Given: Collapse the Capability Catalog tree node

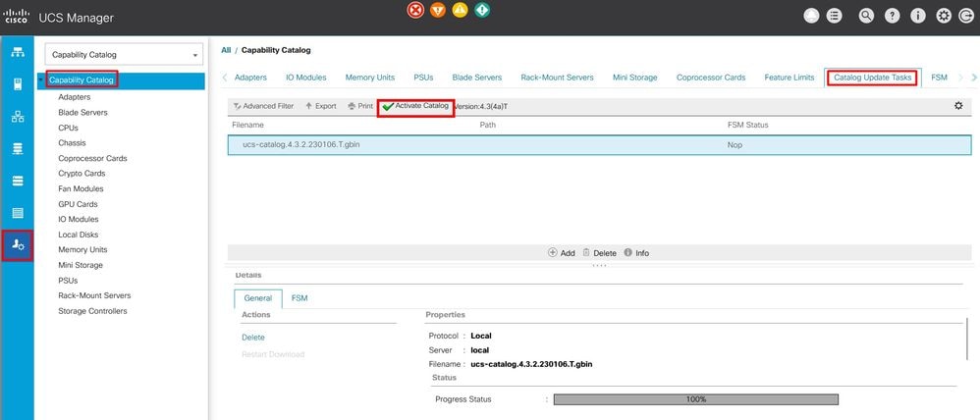Looking at the screenshot, I should point(41,80).
